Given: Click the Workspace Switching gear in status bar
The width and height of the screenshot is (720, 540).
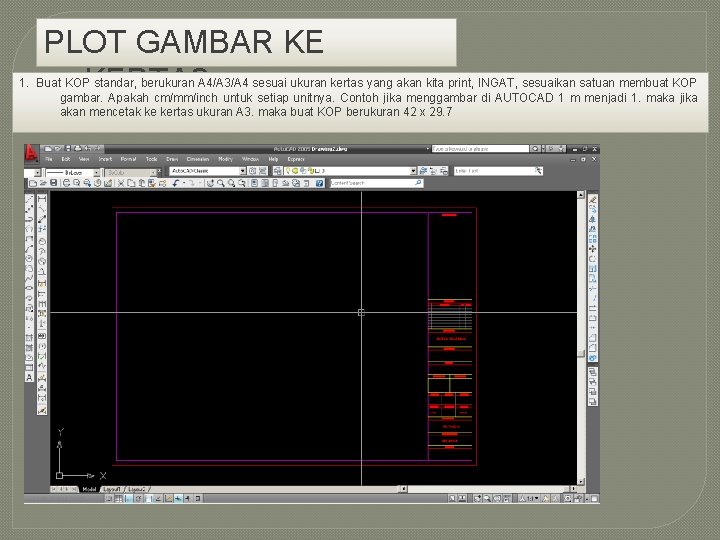Looking at the screenshot, I should tap(567, 499).
